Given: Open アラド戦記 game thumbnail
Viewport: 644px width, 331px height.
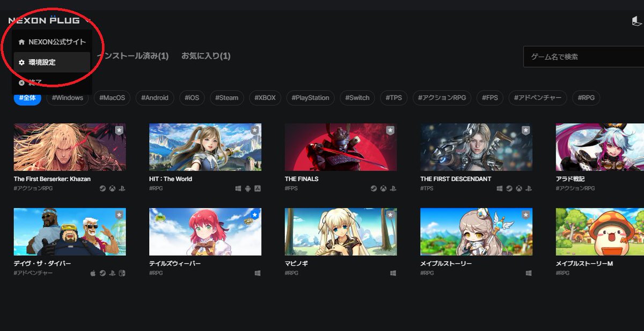Looking at the screenshot, I should click(x=600, y=147).
